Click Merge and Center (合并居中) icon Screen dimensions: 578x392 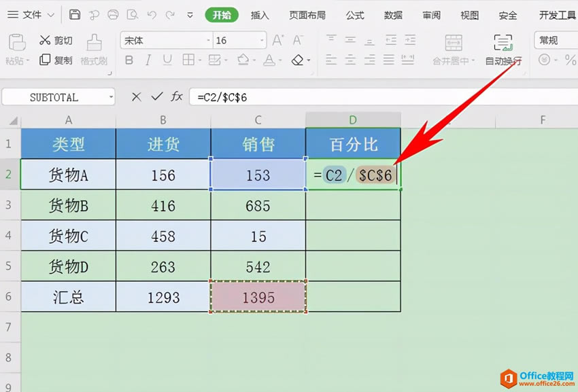(454, 43)
